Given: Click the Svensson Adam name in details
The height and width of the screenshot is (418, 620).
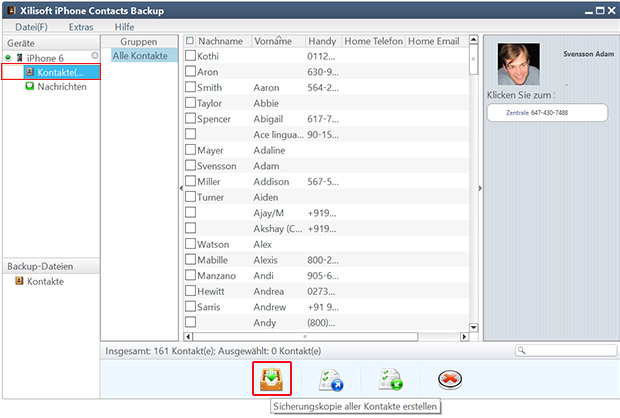Looking at the screenshot, I should [x=588, y=54].
